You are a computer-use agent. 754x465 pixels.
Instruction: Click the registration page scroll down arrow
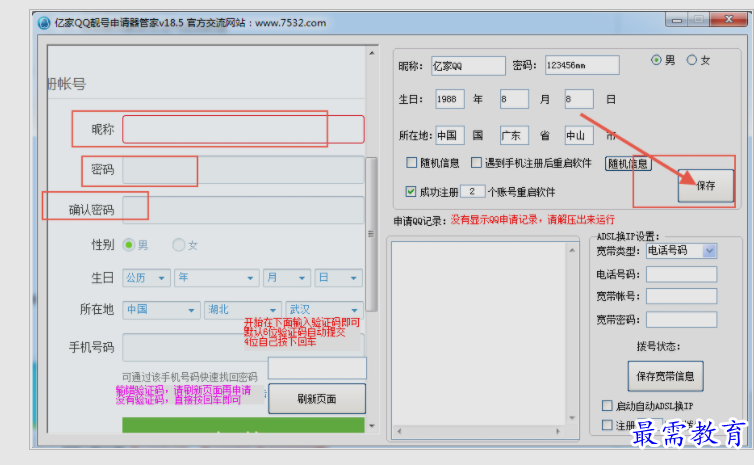(x=372, y=426)
